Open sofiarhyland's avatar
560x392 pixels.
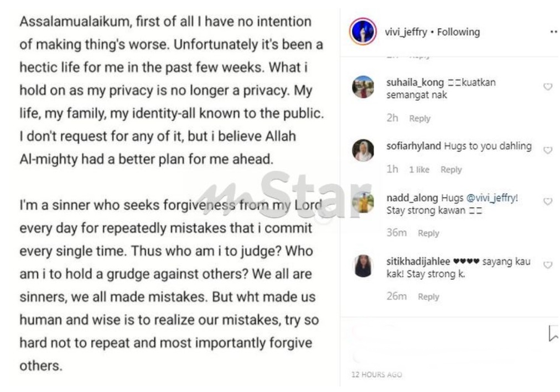coord(363,150)
